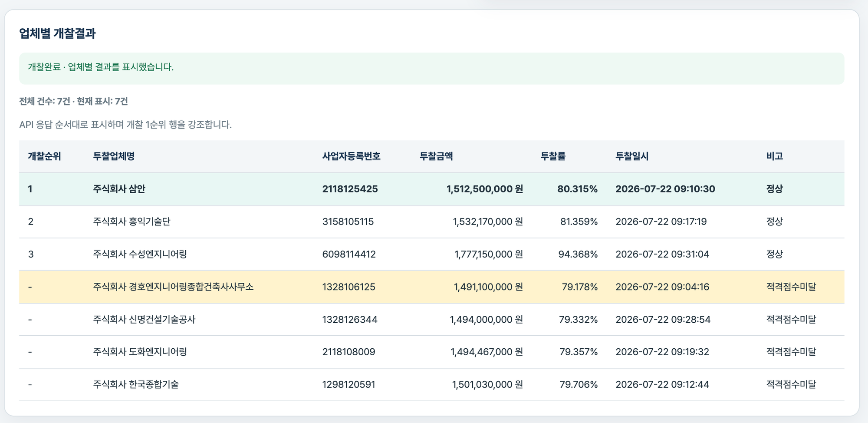Select the 주식회사 삼안 company name
The image size is (868, 423).
pos(119,189)
